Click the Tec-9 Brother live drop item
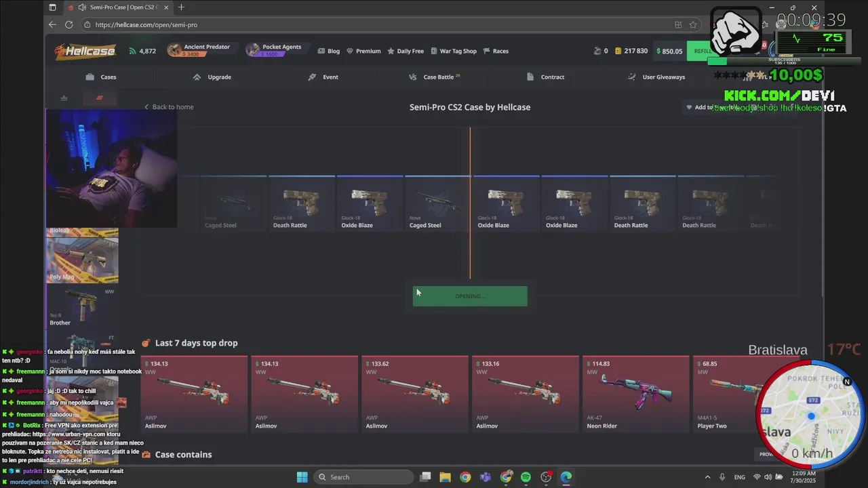Viewport: 868px width, 488px height. [82, 306]
